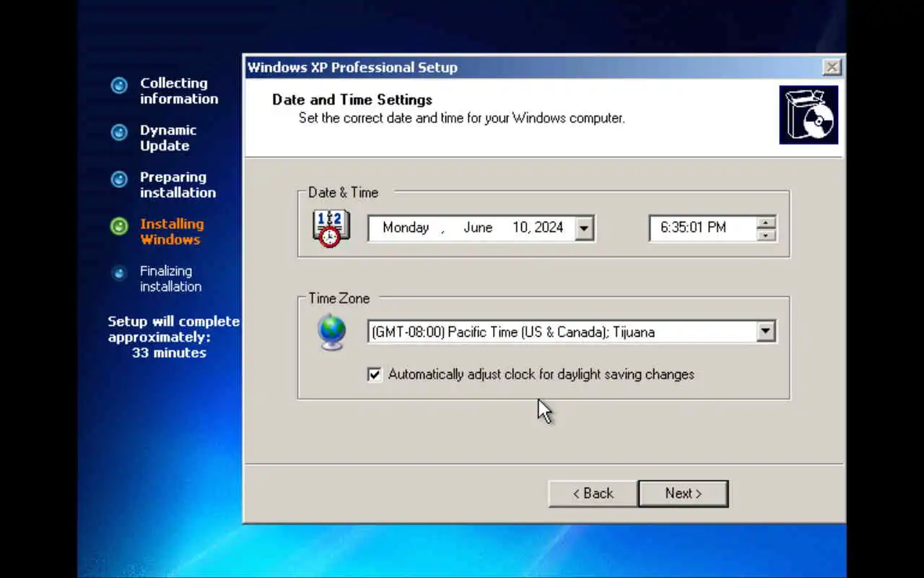Click the Back button
Image resolution: width=924 pixels, height=578 pixels.
[x=593, y=493]
